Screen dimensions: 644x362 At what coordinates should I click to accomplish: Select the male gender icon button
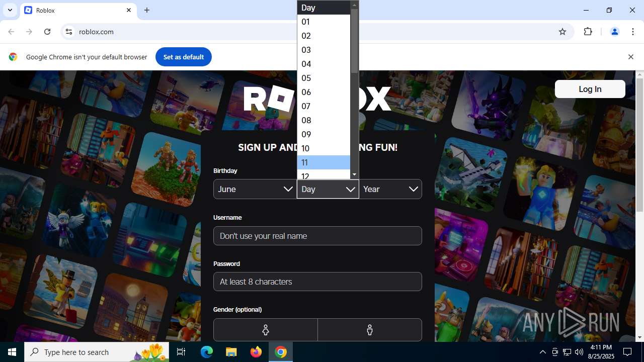[x=370, y=330]
